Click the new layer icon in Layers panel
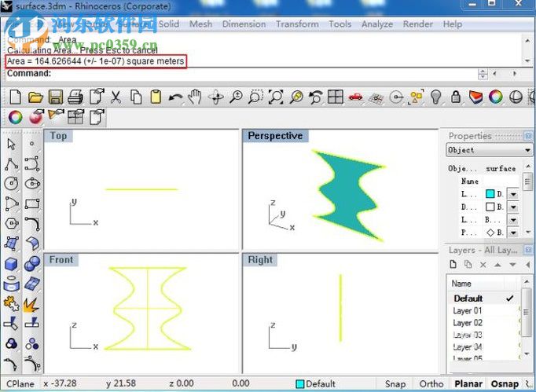The image size is (536, 392). (453, 265)
